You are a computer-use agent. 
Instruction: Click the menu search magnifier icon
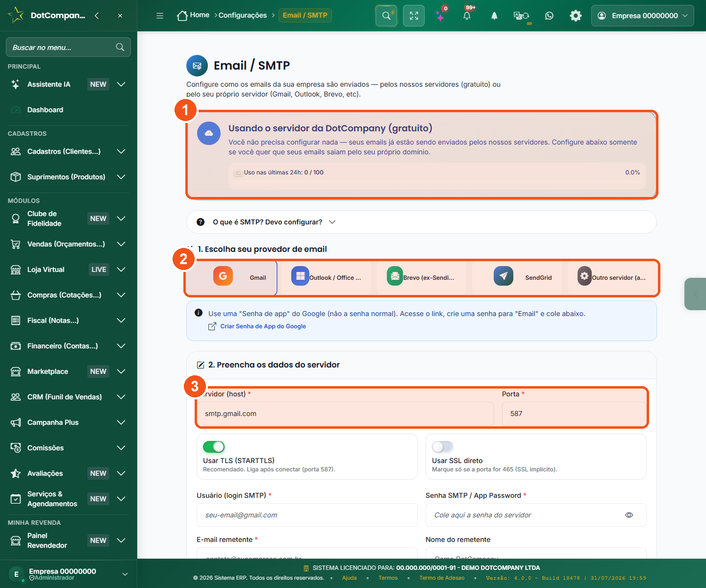click(x=120, y=47)
